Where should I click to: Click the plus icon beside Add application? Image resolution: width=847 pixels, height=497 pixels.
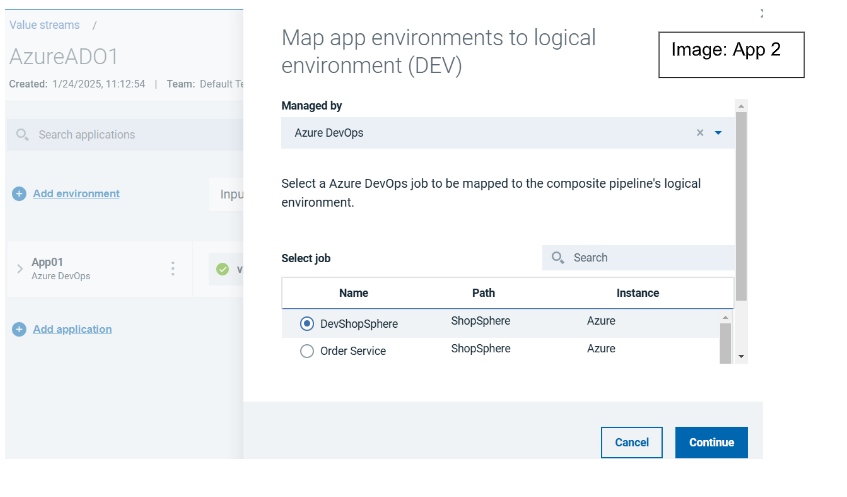pos(19,329)
